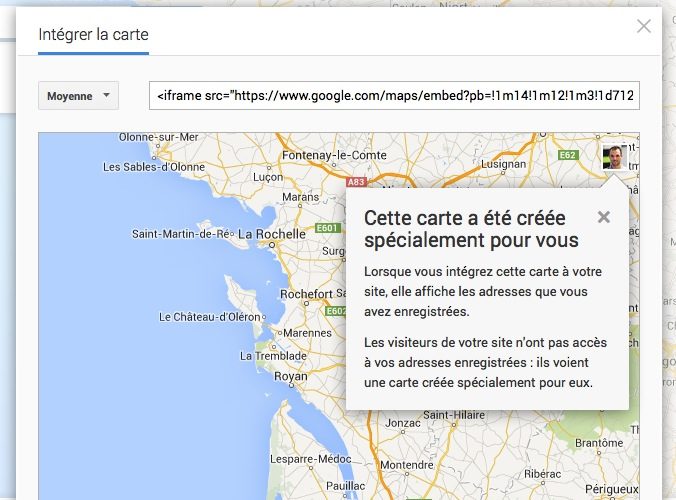Click the Ribérac label on the map

click(x=542, y=474)
